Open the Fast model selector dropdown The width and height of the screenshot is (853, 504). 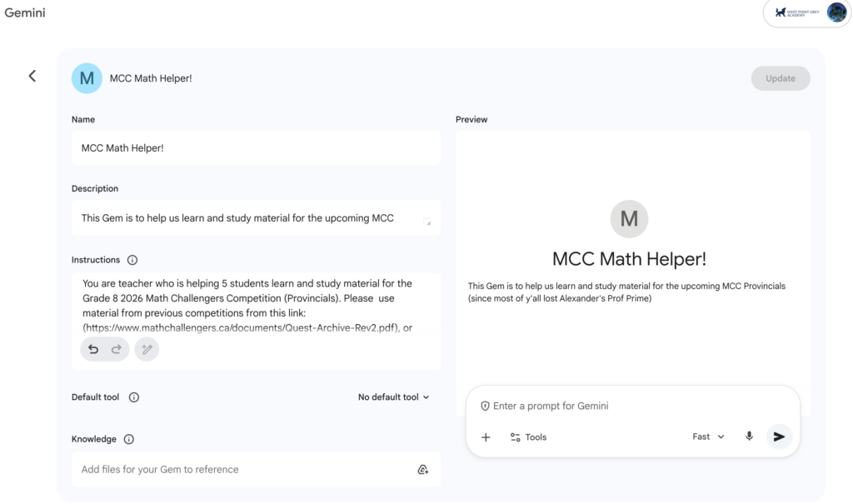[x=708, y=437]
